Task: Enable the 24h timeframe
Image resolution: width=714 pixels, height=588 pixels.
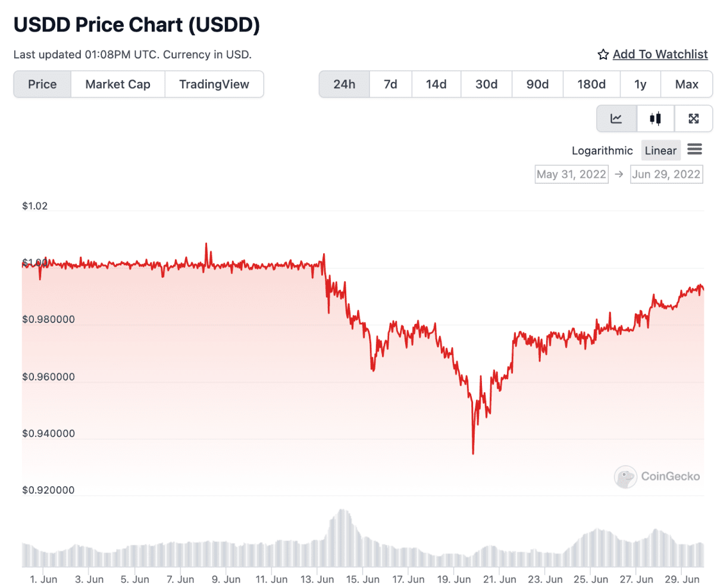Action: (344, 84)
